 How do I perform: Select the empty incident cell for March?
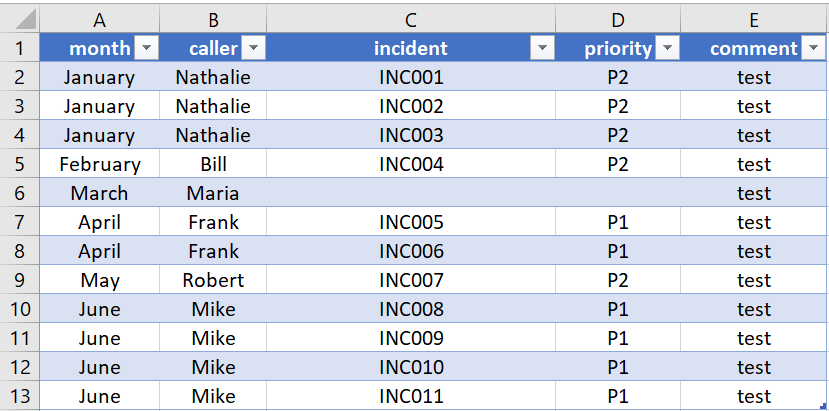coord(411,193)
